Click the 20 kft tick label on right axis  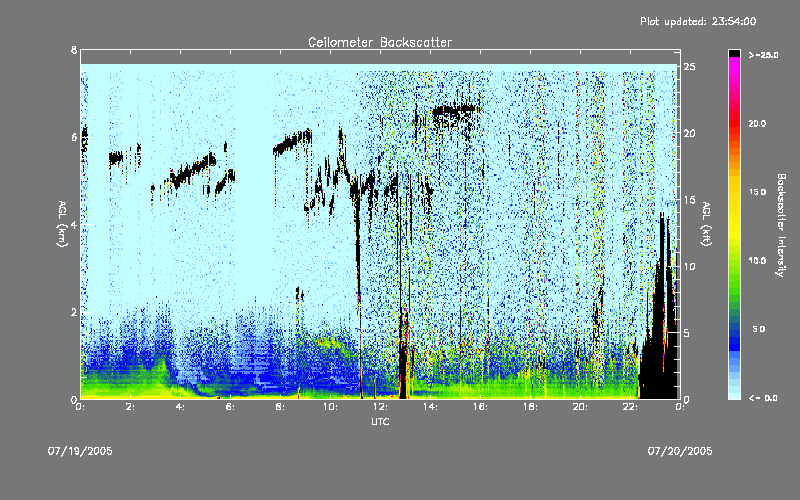click(689, 133)
